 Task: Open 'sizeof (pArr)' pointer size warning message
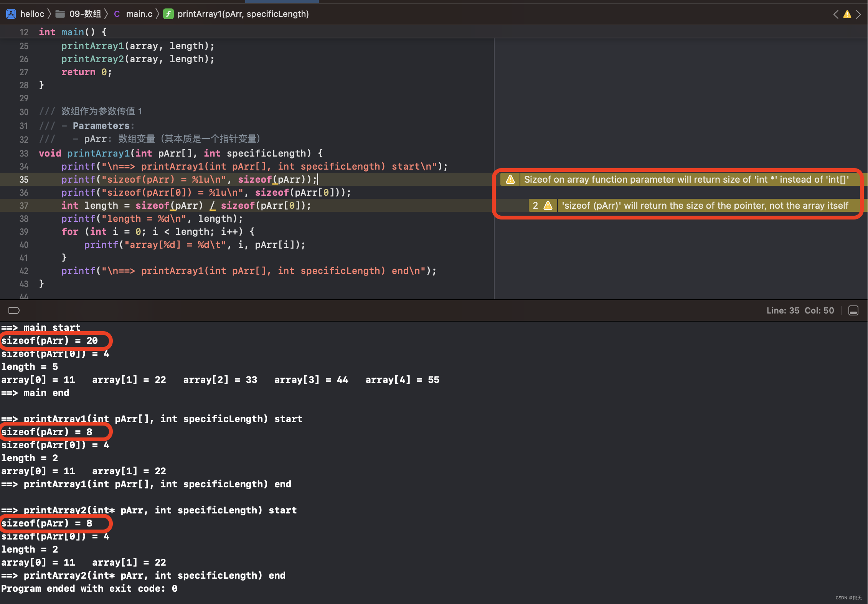click(x=705, y=205)
